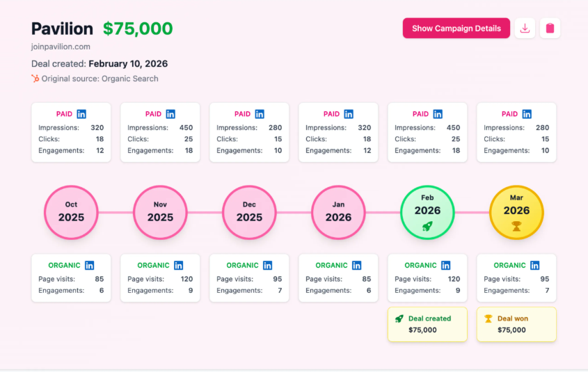Image resolution: width=588 pixels, height=372 pixels.
Task: Click LinkedIn icon in Oct 2025 paid card
Action: click(x=81, y=114)
